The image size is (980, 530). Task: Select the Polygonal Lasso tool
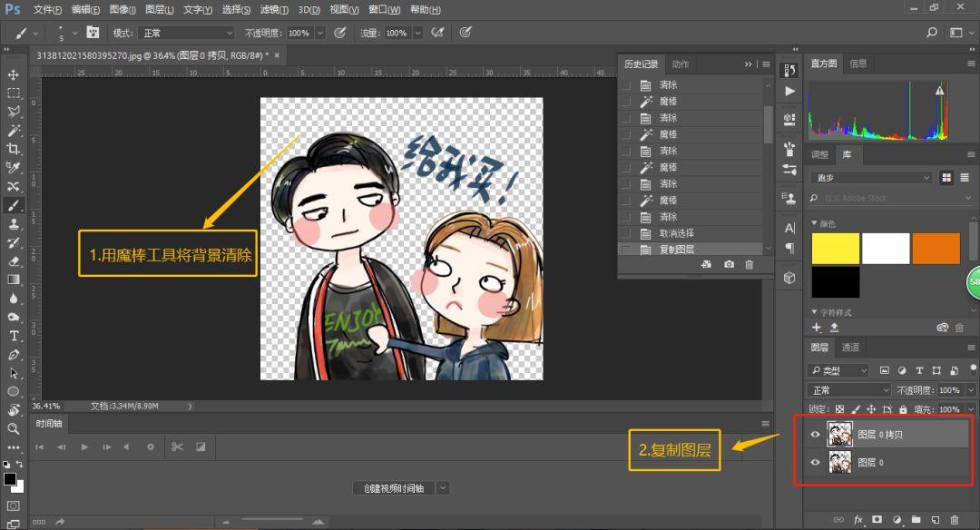click(x=13, y=112)
